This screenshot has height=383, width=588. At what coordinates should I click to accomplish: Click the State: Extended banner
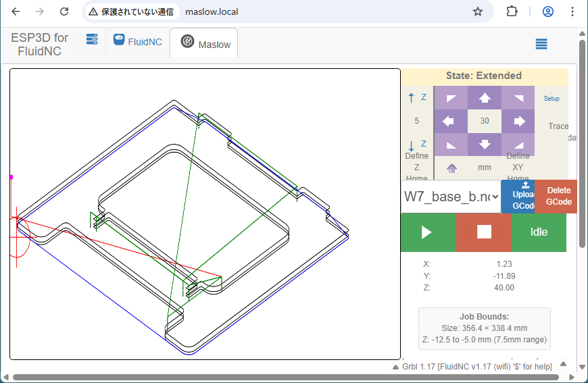tap(484, 76)
